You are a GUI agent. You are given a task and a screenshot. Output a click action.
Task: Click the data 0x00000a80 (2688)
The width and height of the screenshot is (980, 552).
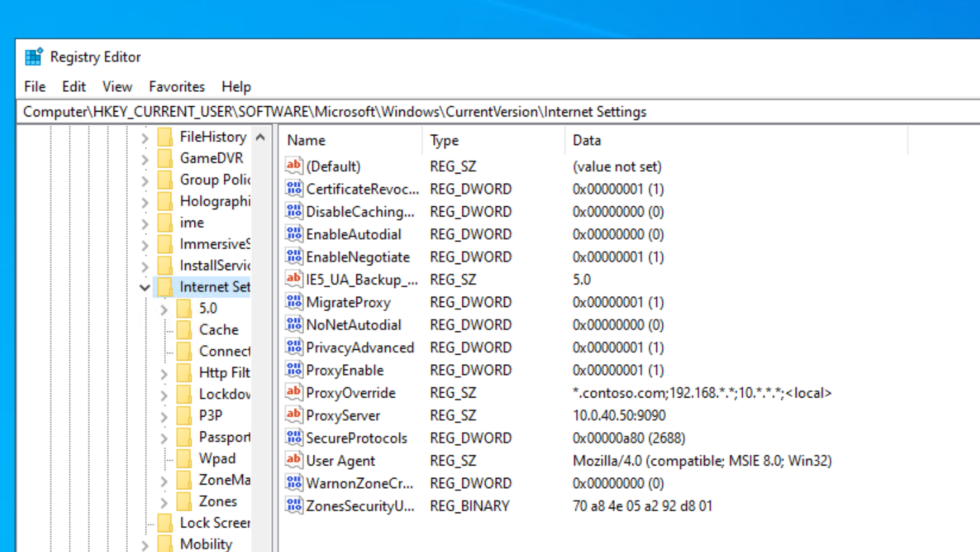(x=629, y=438)
